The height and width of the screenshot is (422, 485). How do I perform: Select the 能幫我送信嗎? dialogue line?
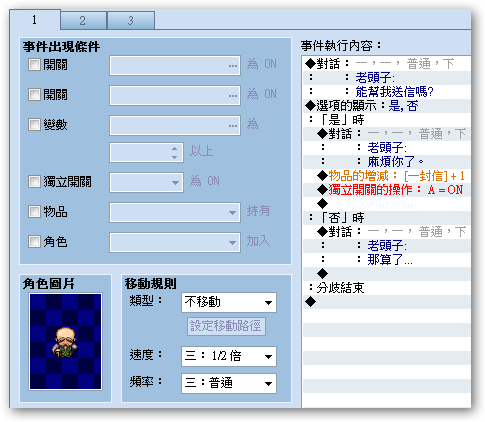click(x=387, y=92)
